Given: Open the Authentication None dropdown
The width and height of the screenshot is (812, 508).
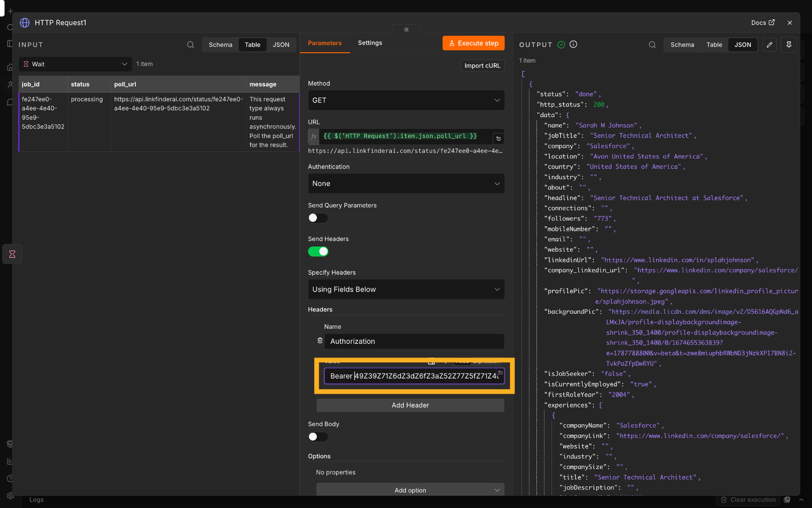Looking at the screenshot, I should (406, 183).
